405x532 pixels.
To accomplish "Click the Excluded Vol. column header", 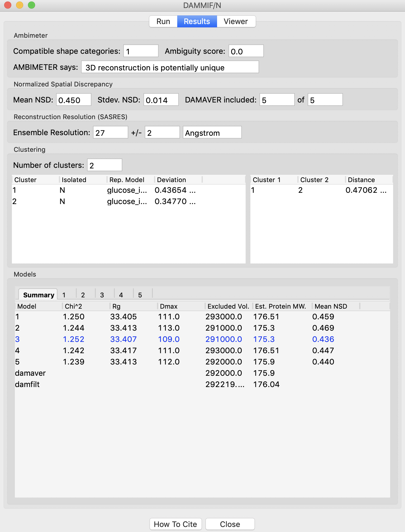I will [229, 306].
